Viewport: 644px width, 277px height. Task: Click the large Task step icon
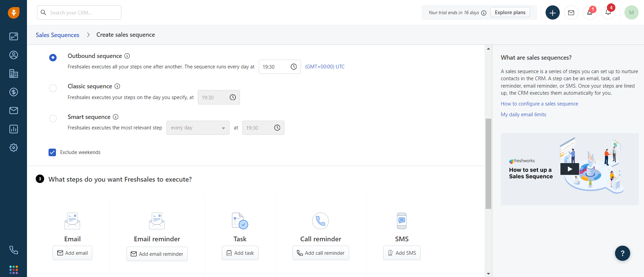(x=240, y=221)
